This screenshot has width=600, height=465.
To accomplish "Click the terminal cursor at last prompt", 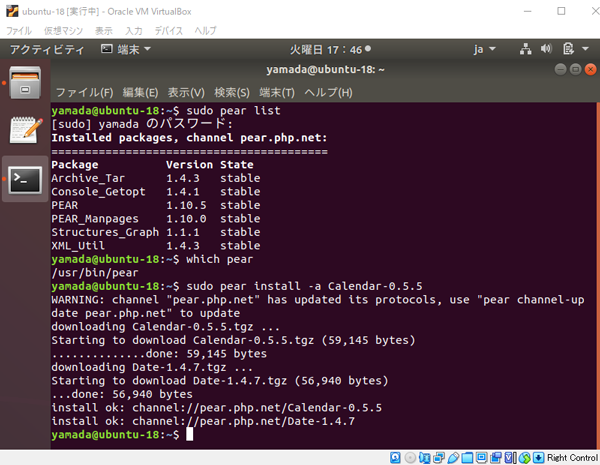I will [x=189, y=435].
